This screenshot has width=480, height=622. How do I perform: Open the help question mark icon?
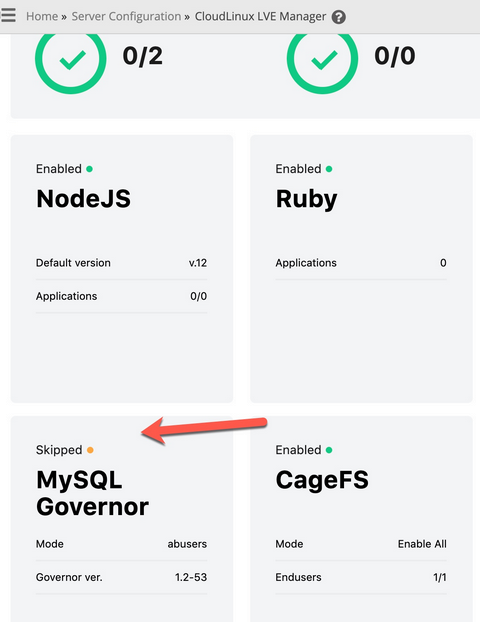(x=338, y=17)
